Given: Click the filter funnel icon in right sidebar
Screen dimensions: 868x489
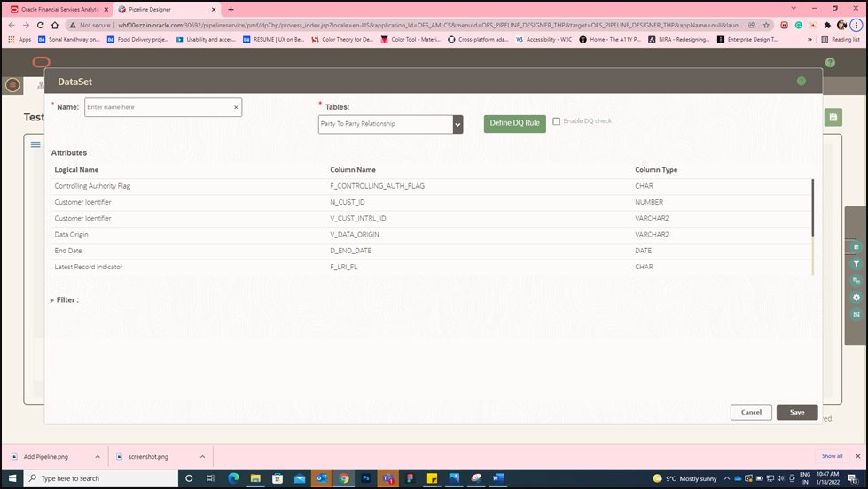Looking at the screenshot, I should tap(856, 264).
